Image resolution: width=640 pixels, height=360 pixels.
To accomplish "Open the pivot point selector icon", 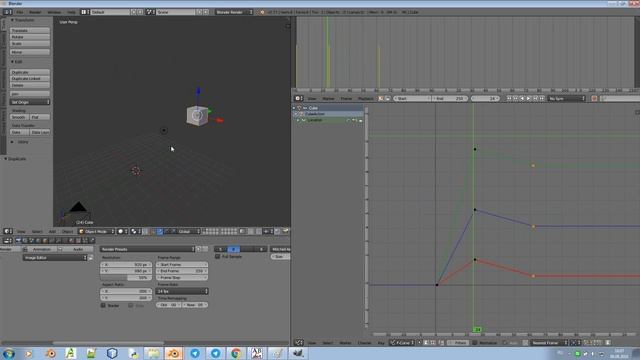I will [x=136, y=231].
